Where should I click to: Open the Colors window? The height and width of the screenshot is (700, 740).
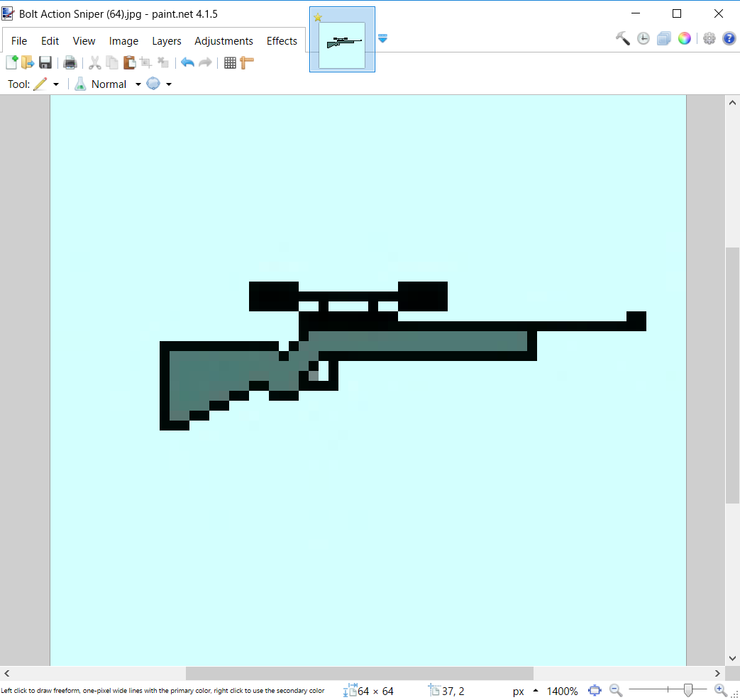(684, 38)
